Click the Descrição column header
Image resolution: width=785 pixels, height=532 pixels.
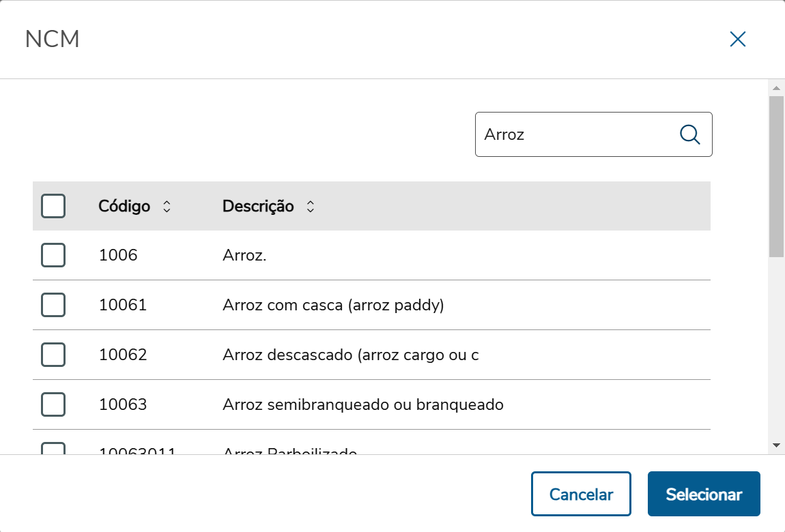pyautogui.click(x=258, y=206)
